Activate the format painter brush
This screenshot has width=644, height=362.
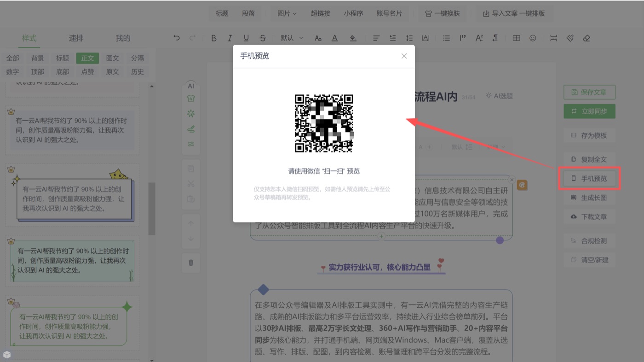click(570, 38)
